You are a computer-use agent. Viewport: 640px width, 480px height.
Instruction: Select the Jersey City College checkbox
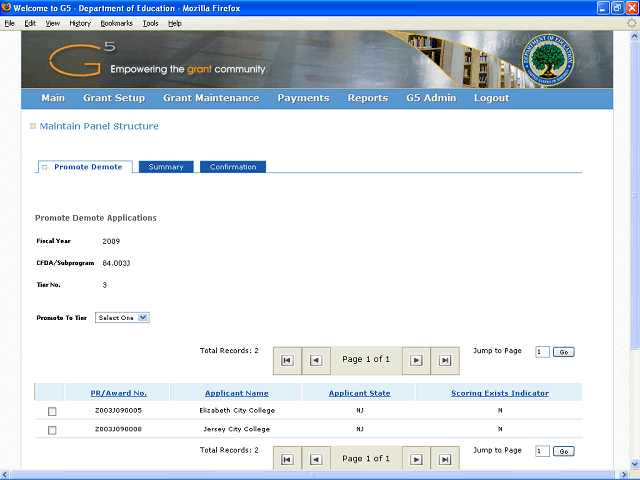click(52, 430)
